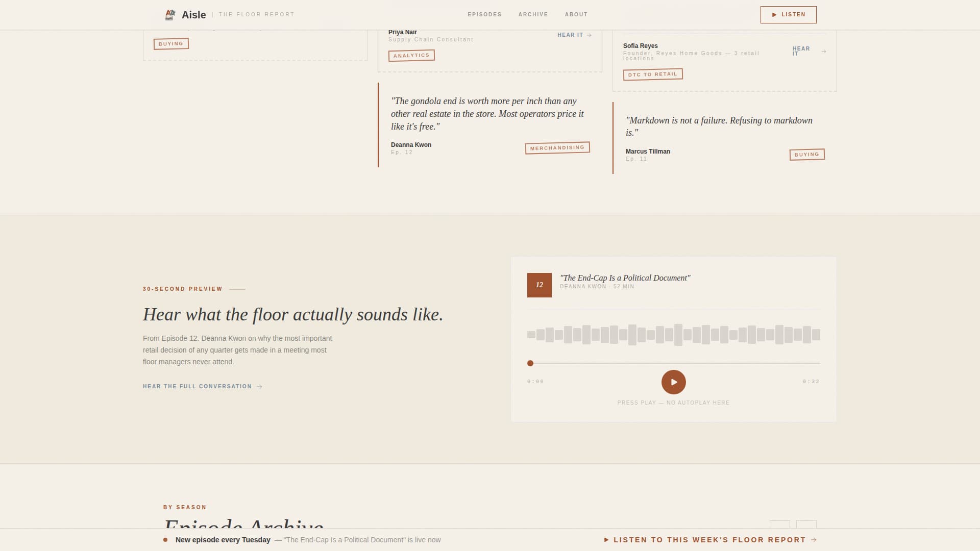The width and height of the screenshot is (980, 551).
Task: Click the 0:32 duration label
Action: tap(811, 382)
